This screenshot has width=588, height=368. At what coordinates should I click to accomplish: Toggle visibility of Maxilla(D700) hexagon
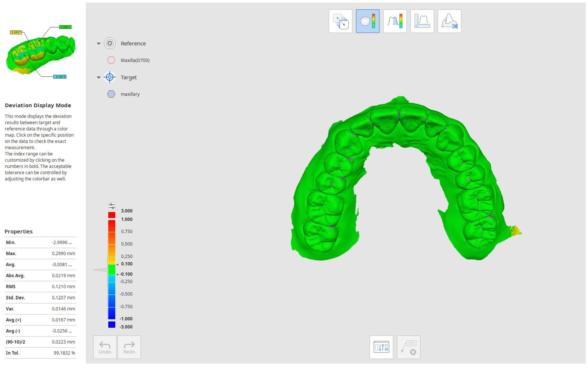[x=111, y=60]
